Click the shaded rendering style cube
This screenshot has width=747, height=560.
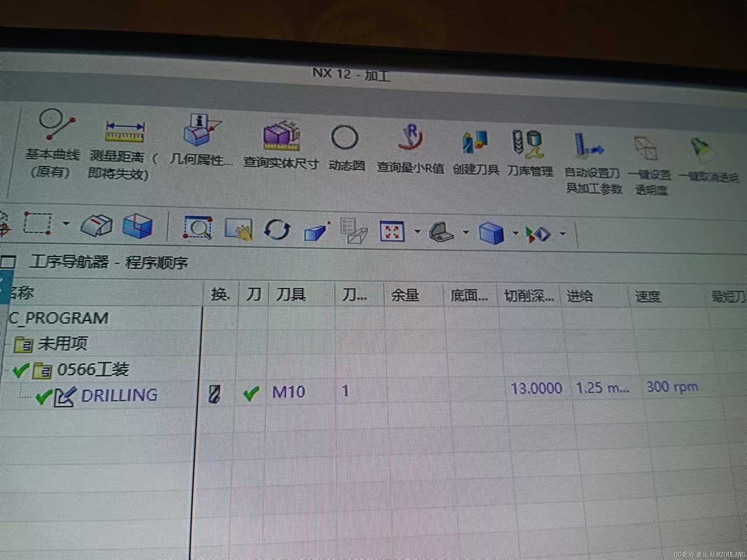click(x=491, y=232)
